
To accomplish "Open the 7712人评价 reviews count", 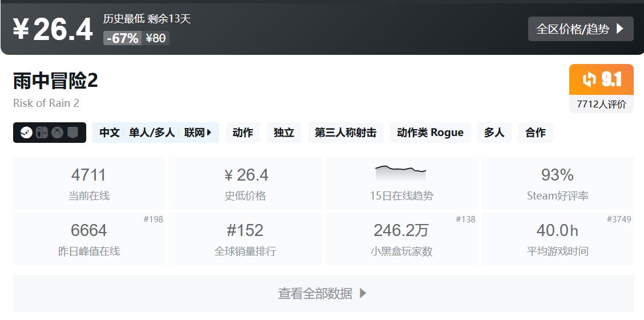I will [x=601, y=104].
